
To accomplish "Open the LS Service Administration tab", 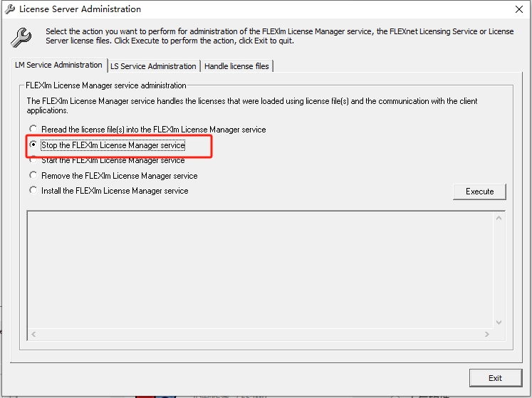I will [153, 66].
